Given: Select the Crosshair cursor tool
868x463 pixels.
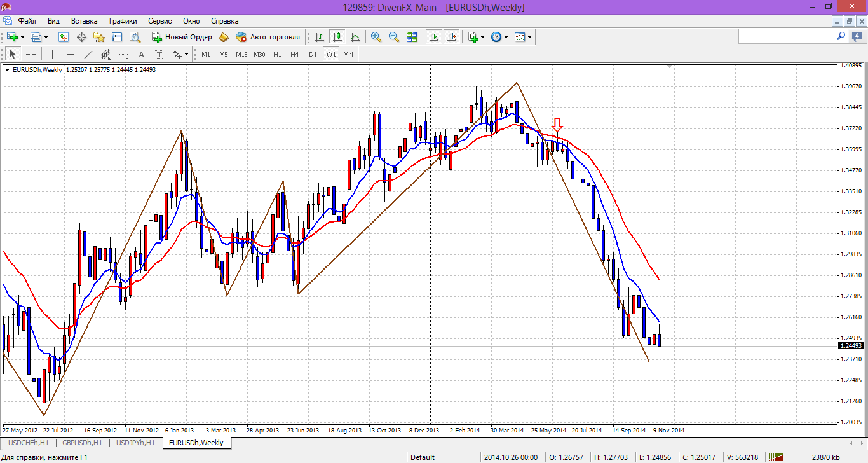Looking at the screenshot, I should click(30, 54).
